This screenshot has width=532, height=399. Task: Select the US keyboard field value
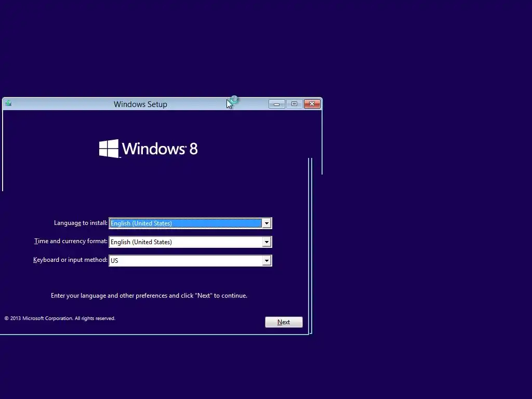[x=185, y=261]
